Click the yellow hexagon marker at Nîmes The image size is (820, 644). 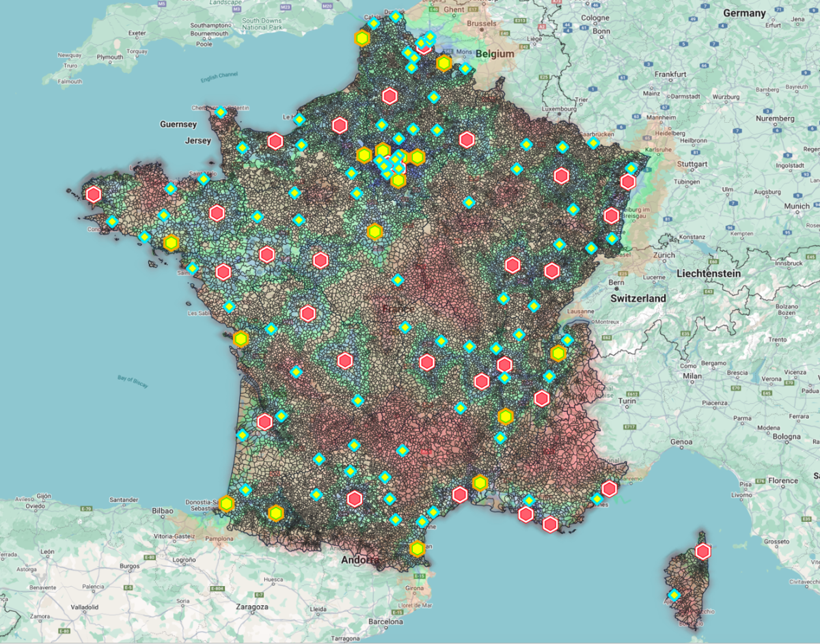pyautogui.click(x=480, y=483)
